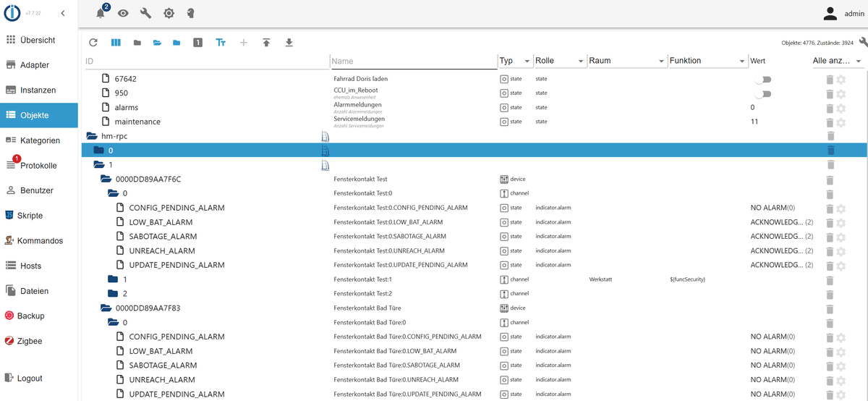Open the Alle anz... dropdown

pyautogui.click(x=838, y=61)
